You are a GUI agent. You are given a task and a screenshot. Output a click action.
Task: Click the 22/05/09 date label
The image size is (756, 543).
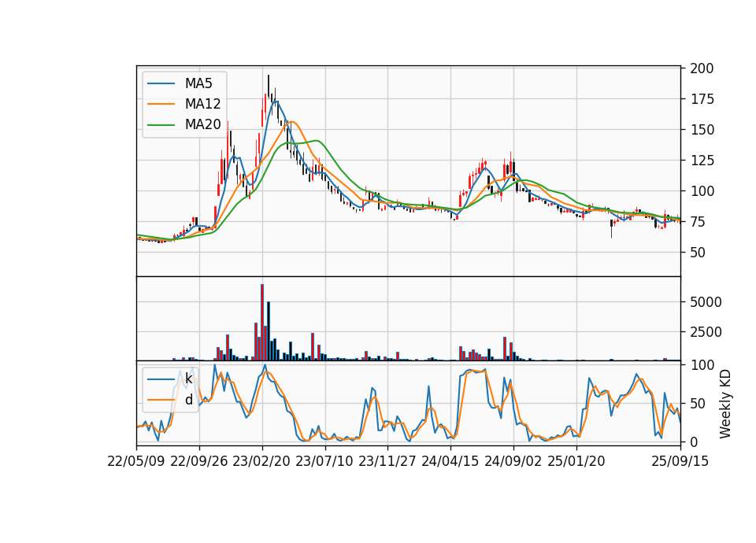pyautogui.click(x=136, y=461)
